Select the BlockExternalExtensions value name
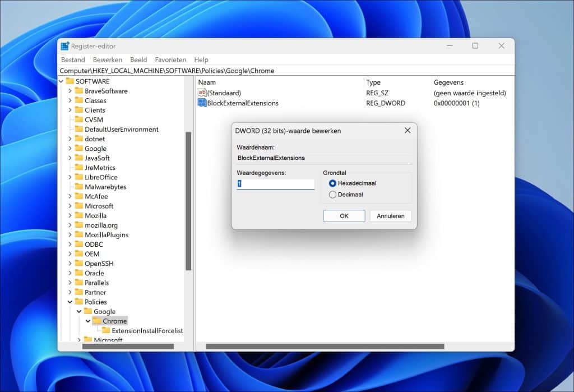This screenshot has height=392, width=574. pos(243,103)
